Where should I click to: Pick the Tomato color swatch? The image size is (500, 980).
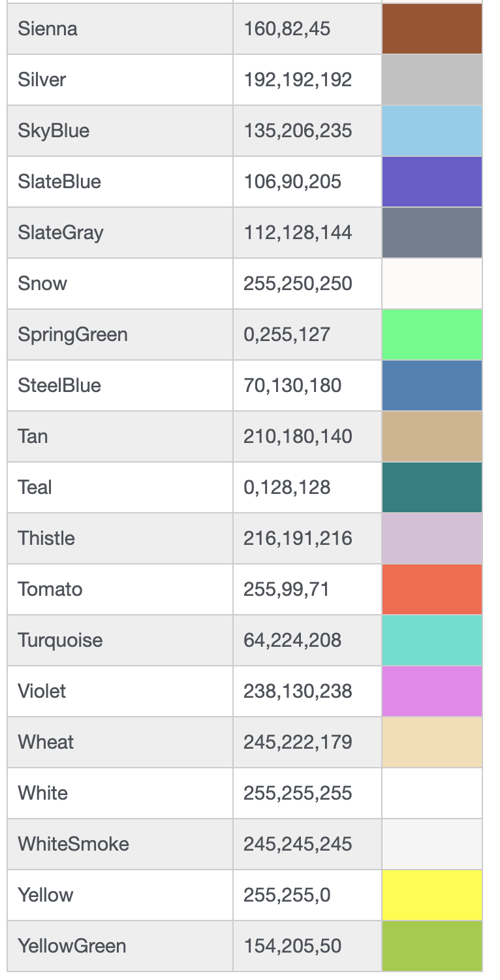[x=431, y=589]
